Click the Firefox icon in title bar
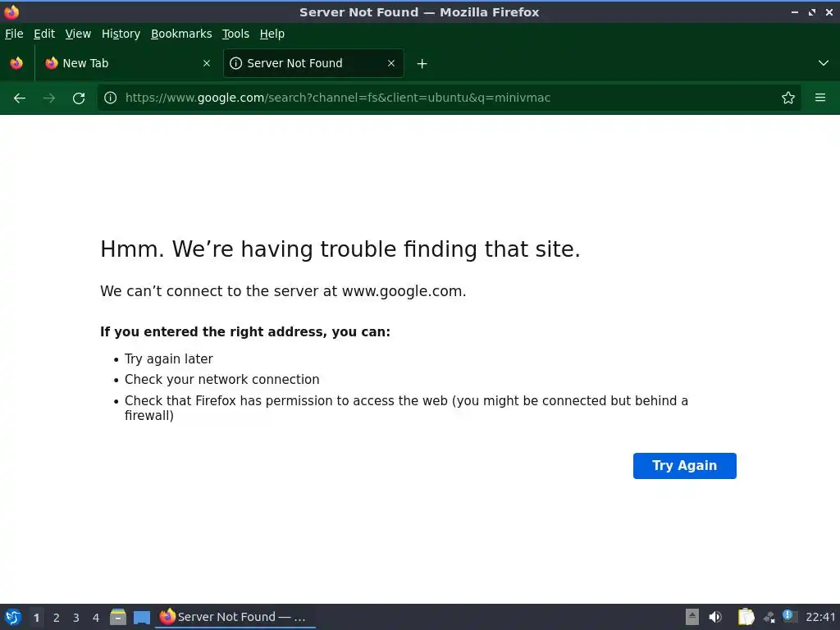 pos(11,11)
